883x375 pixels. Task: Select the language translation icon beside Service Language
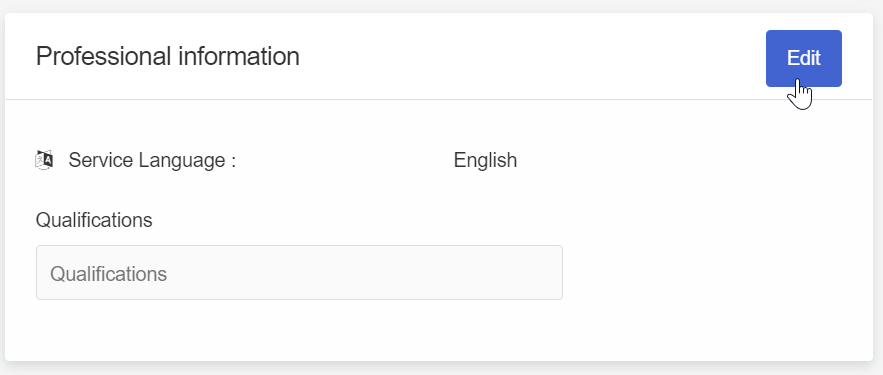click(44, 160)
